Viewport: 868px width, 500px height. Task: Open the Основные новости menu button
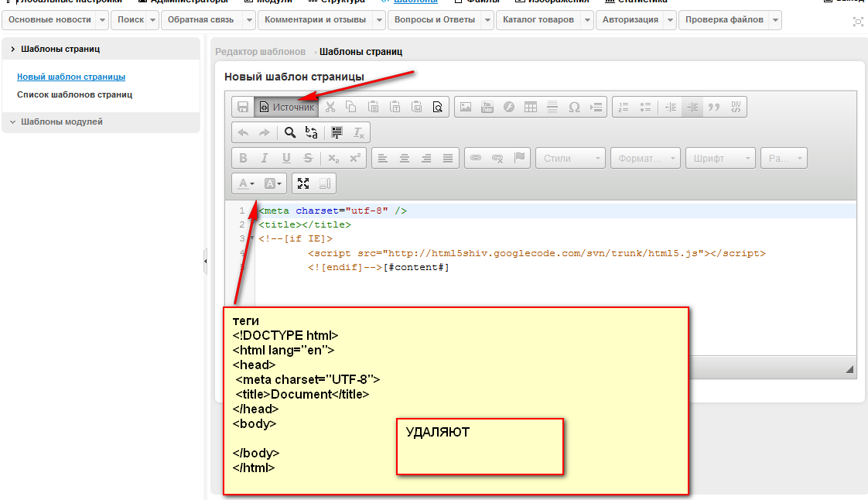50,20
